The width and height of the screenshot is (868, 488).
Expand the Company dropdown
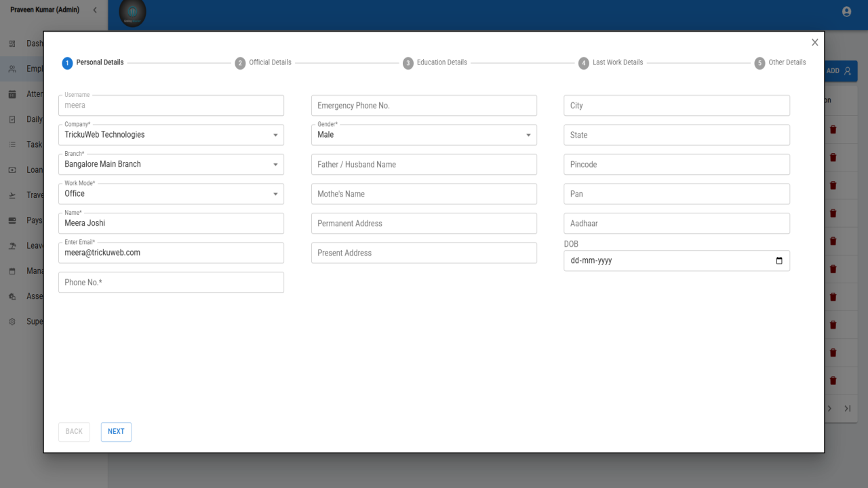(171, 135)
